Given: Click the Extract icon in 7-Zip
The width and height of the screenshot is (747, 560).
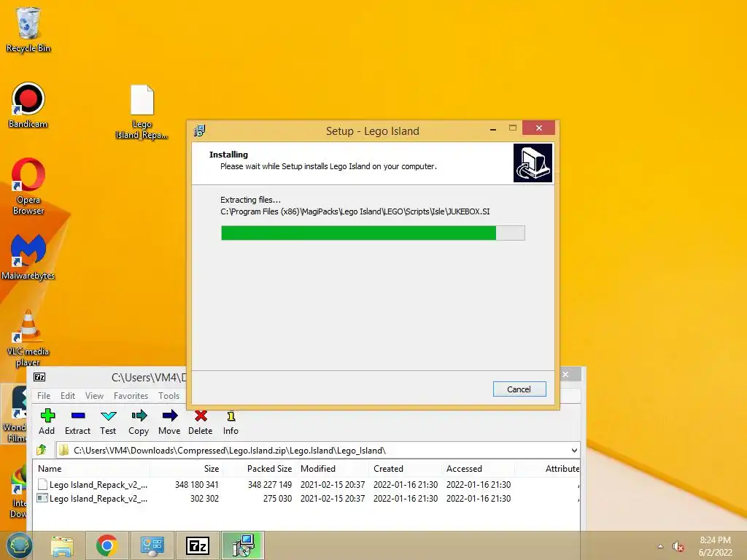Looking at the screenshot, I should [77, 422].
